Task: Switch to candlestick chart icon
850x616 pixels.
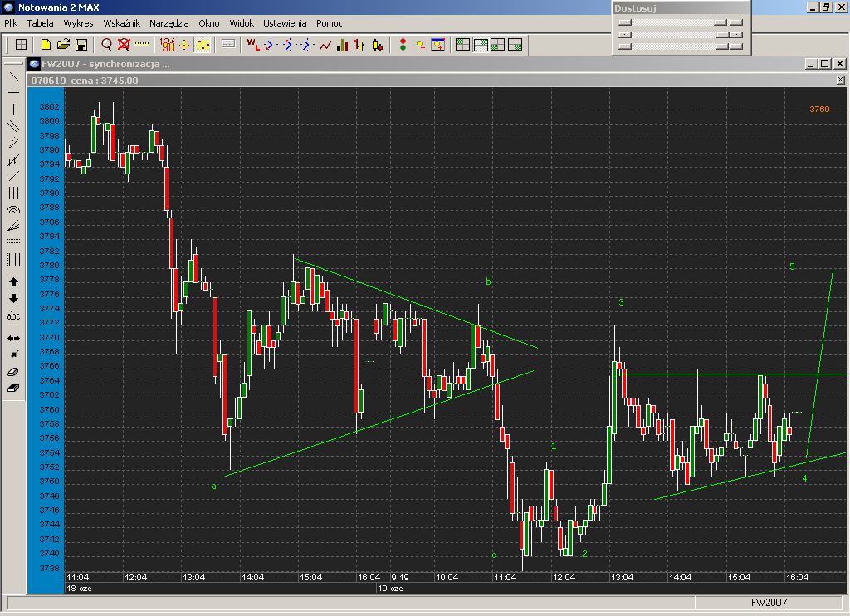Action: coord(378,45)
